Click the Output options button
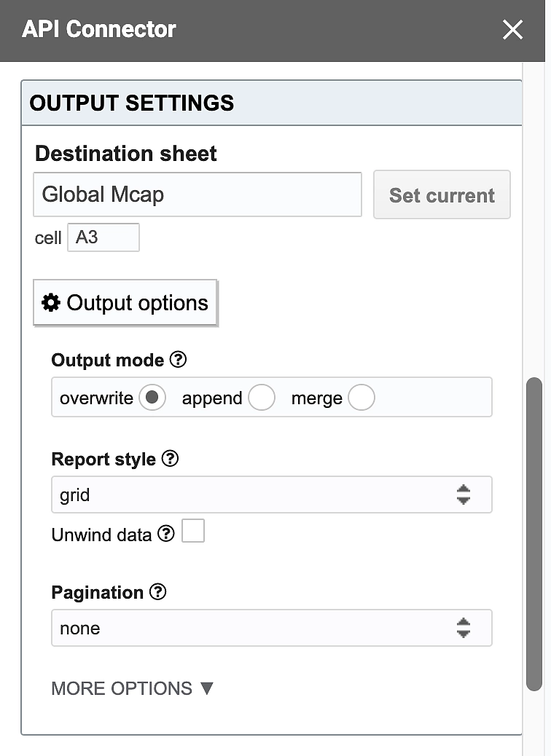Screen dimensions: 551x756 125,302
